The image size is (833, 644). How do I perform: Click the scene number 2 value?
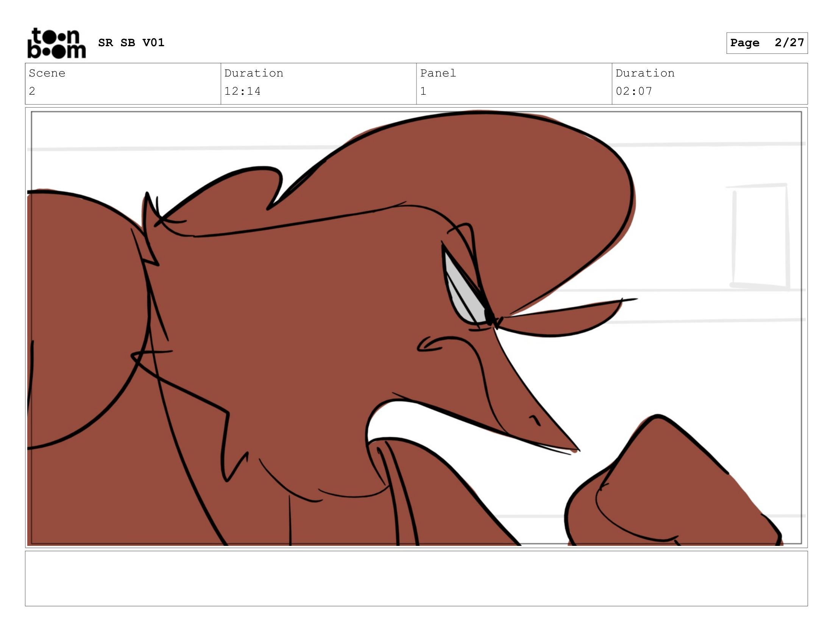pyautogui.click(x=32, y=91)
